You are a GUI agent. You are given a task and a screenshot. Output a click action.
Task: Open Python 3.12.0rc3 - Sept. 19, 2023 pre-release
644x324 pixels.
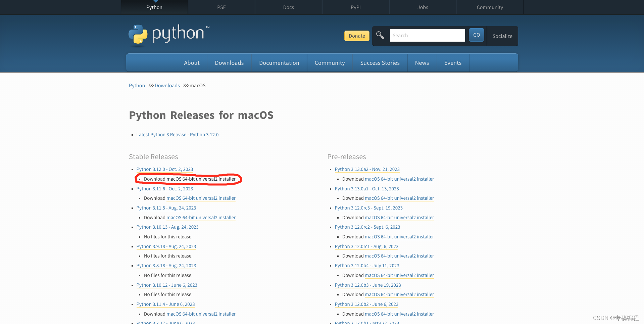tap(368, 208)
